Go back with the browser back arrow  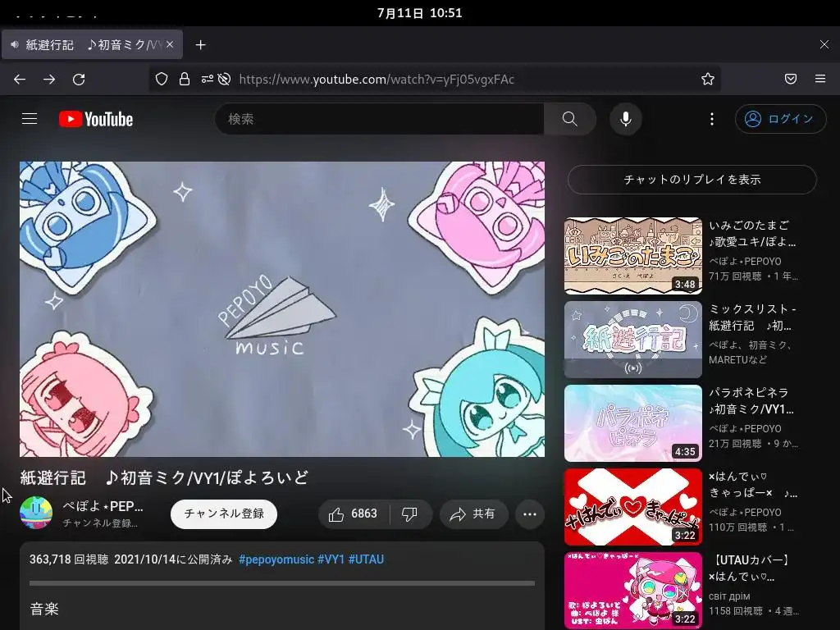point(20,80)
